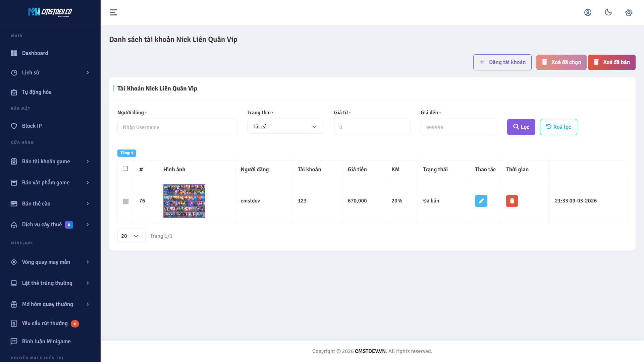Tick the checkbox for row 76

click(126, 202)
